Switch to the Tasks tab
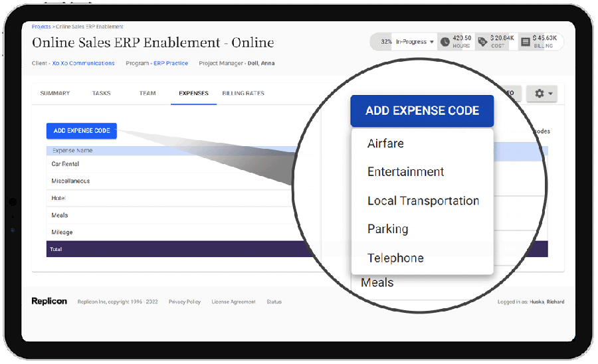 (x=101, y=93)
